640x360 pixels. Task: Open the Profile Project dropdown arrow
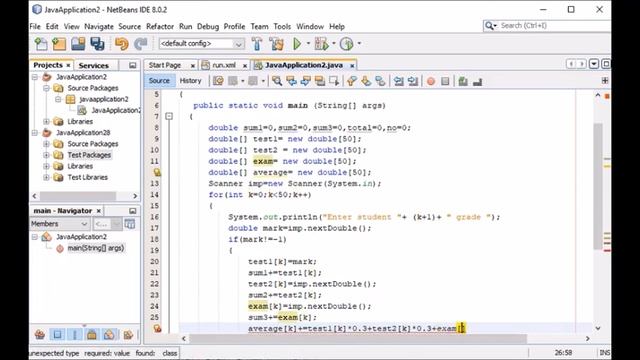(359, 43)
